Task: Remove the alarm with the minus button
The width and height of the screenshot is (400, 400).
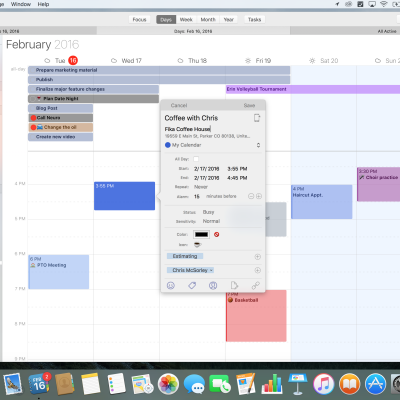Action: 251,196
